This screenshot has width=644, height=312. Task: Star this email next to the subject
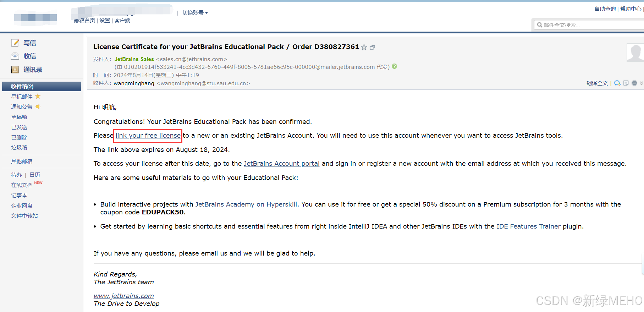point(364,47)
